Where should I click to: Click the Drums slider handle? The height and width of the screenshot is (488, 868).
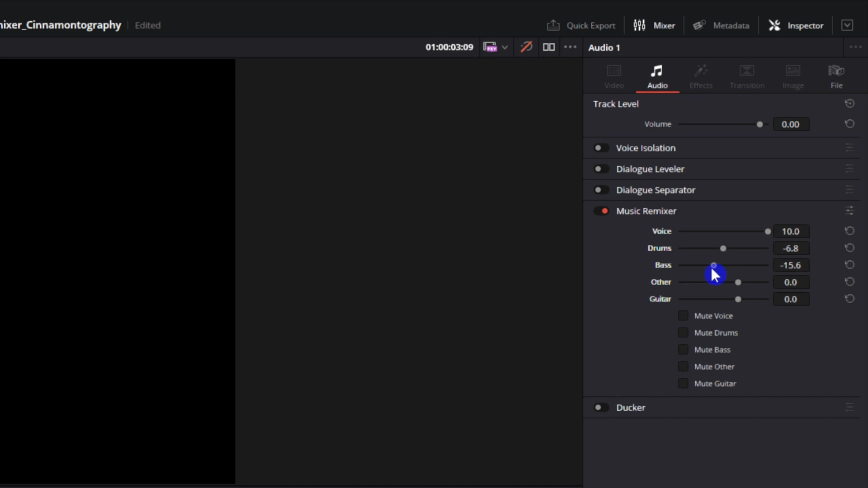(723, 249)
